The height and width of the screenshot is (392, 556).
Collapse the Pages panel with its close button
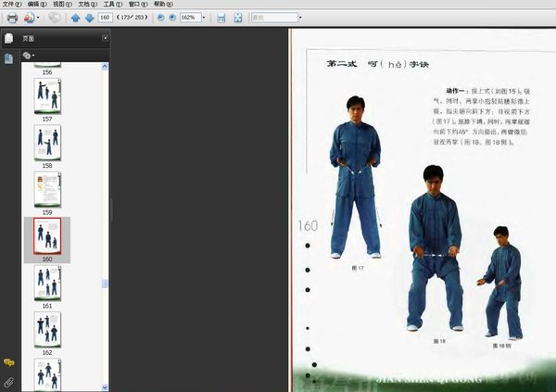coord(106,38)
